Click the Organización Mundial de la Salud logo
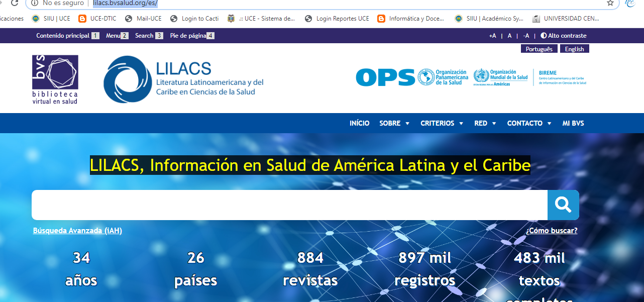Viewport: 644px width, 302px height. [x=501, y=77]
